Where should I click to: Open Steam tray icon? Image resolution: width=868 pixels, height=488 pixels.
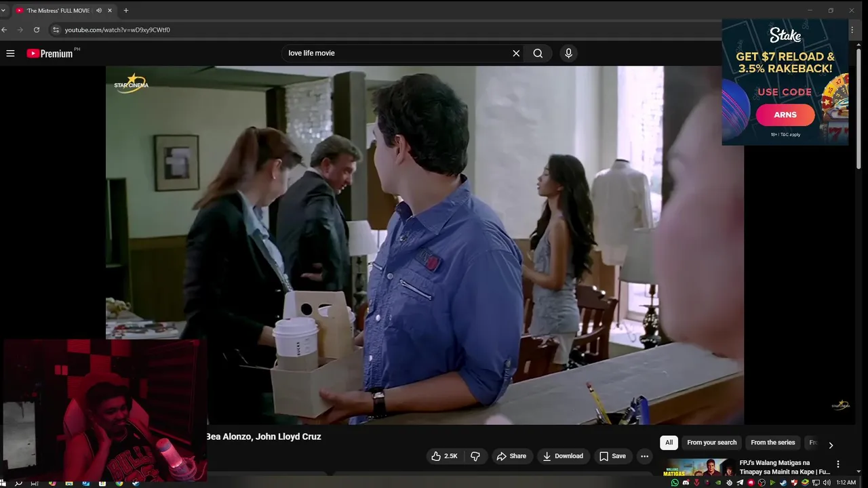[783, 483]
